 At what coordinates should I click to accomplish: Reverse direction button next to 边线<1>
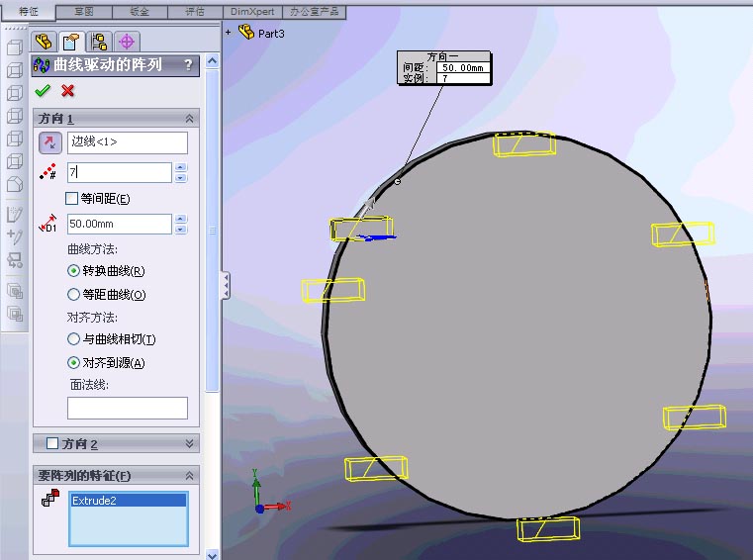(49, 142)
